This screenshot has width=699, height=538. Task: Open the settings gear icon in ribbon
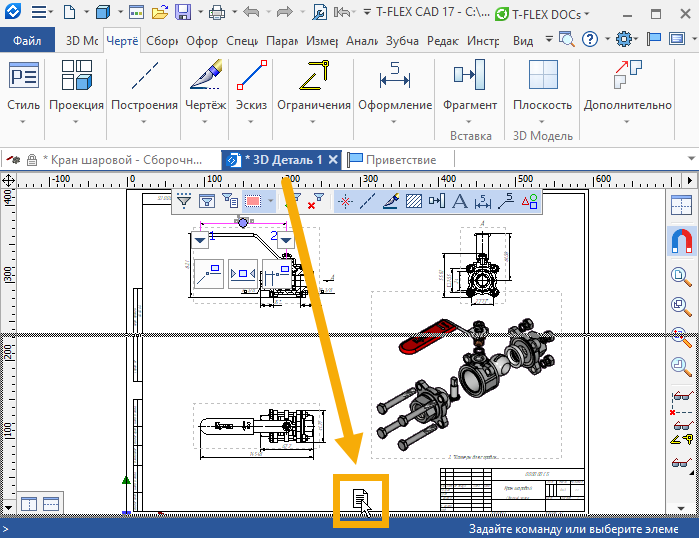[x=624, y=39]
